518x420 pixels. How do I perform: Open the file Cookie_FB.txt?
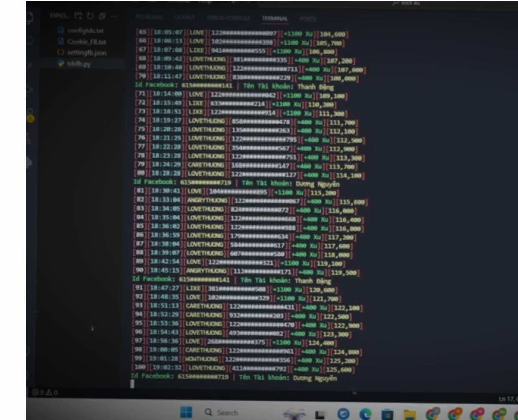pyautogui.click(x=83, y=42)
